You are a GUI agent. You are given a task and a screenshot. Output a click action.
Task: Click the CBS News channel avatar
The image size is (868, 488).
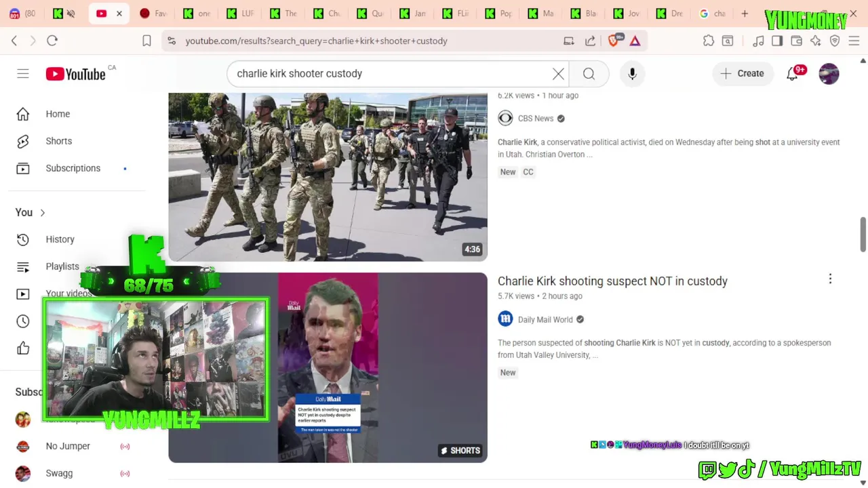(505, 118)
